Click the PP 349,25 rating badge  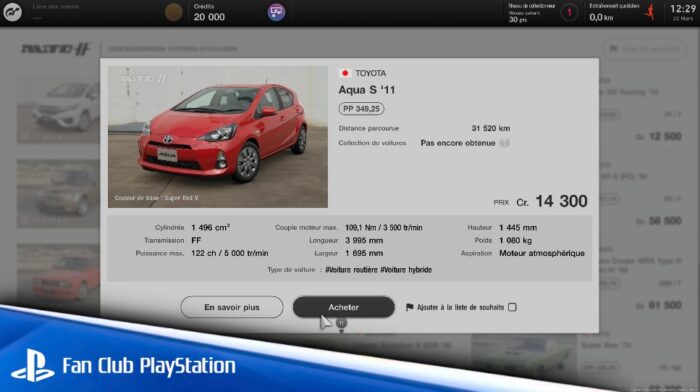pyautogui.click(x=361, y=108)
